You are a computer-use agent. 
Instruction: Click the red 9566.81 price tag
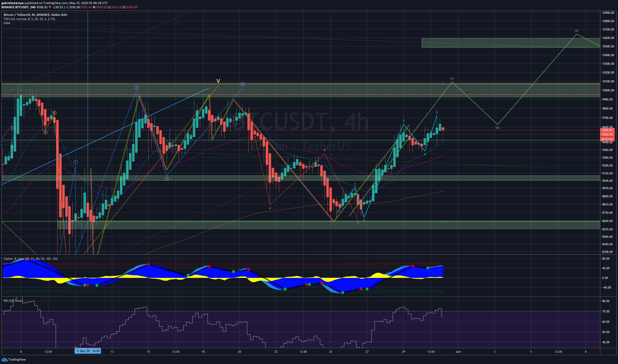click(x=607, y=130)
